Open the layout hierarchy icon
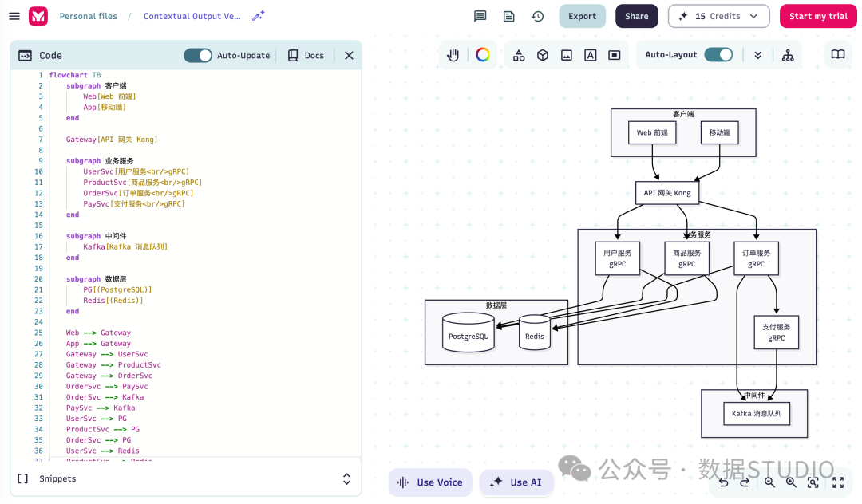 (788, 55)
